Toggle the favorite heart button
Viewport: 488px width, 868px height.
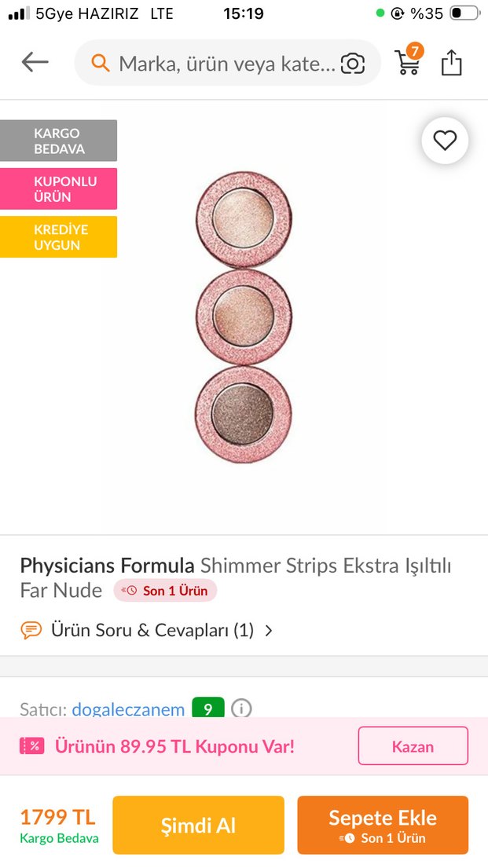[445, 141]
